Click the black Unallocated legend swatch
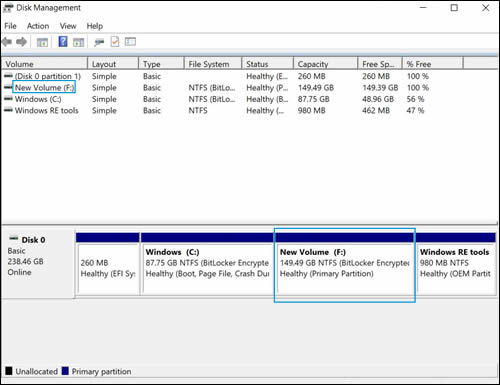 point(9,371)
